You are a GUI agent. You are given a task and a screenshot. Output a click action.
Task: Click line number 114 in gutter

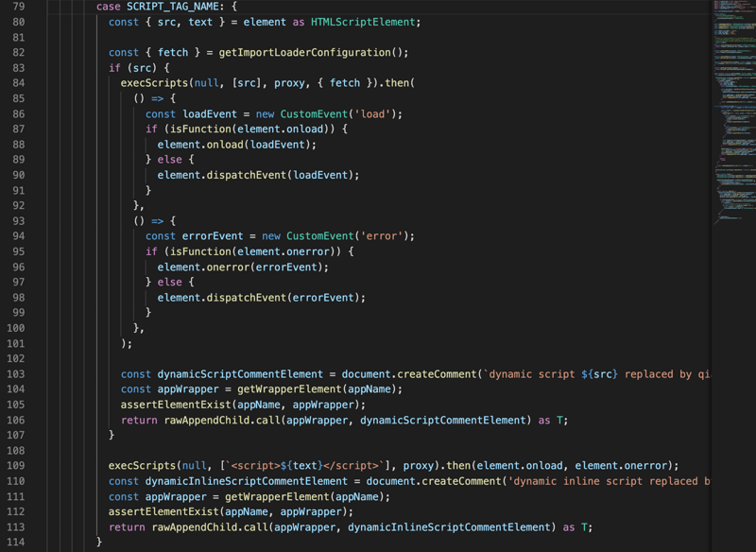(15, 542)
